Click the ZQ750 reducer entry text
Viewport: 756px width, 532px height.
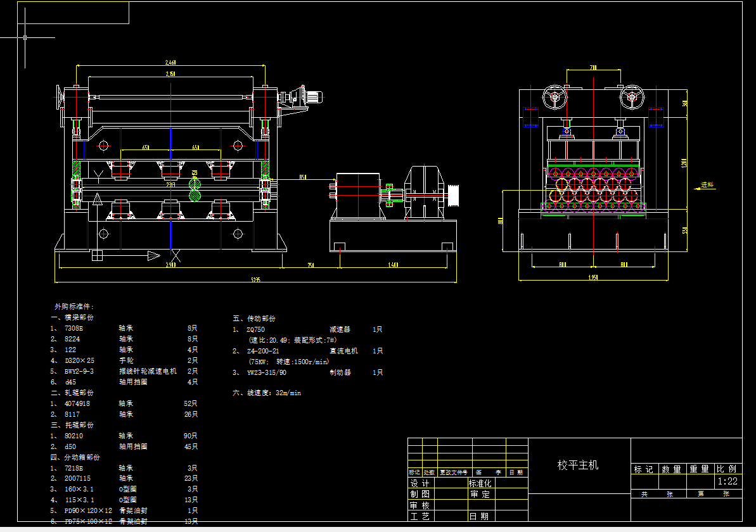[255, 330]
